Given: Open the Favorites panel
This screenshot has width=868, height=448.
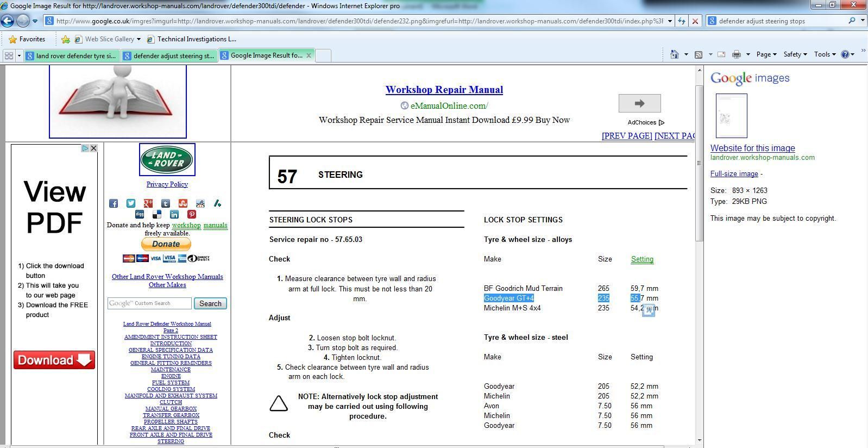Looking at the screenshot, I should pyautogui.click(x=27, y=39).
